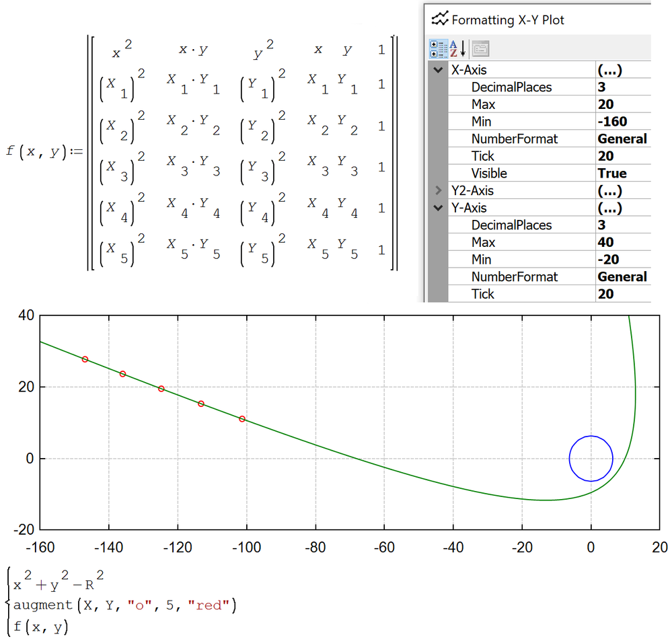
Task: Select the f(x, y) function definition
Action: click(x=202, y=153)
